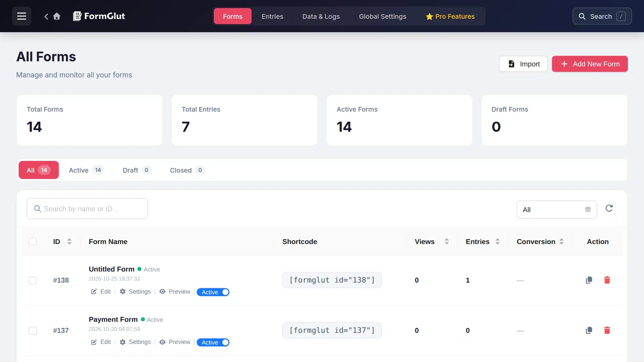Sort by Entries column arrows
This screenshot has width=644, height=362.
497,241
